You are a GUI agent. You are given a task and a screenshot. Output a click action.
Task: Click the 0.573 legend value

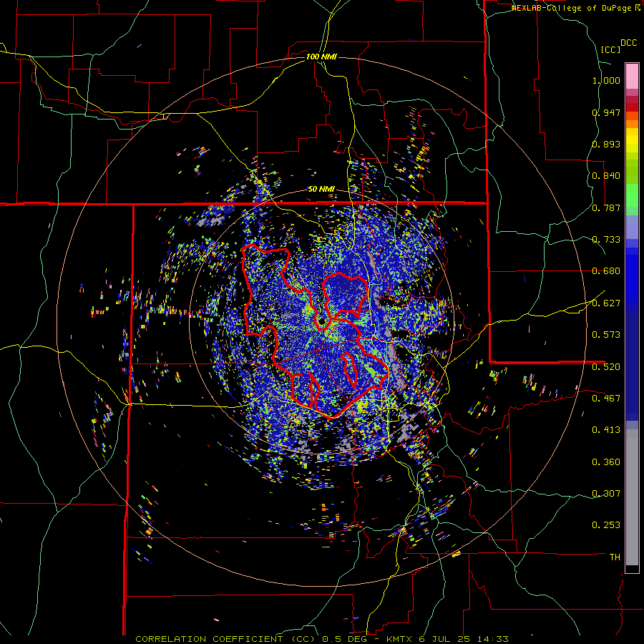pyautogui.click(x=606, y=335)
